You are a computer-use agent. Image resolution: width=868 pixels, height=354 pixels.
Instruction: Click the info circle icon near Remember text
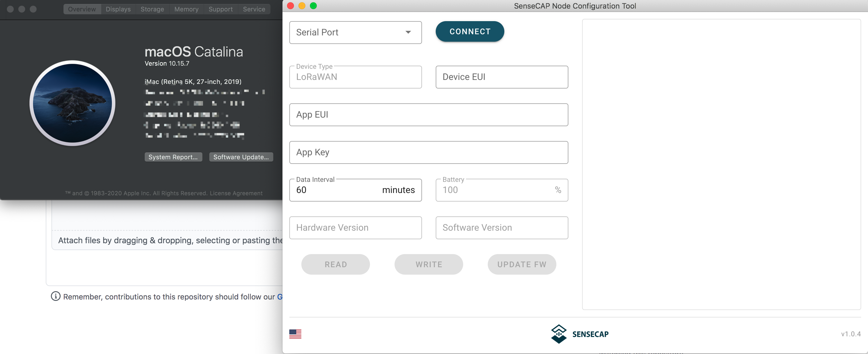[x=55, y=296]
